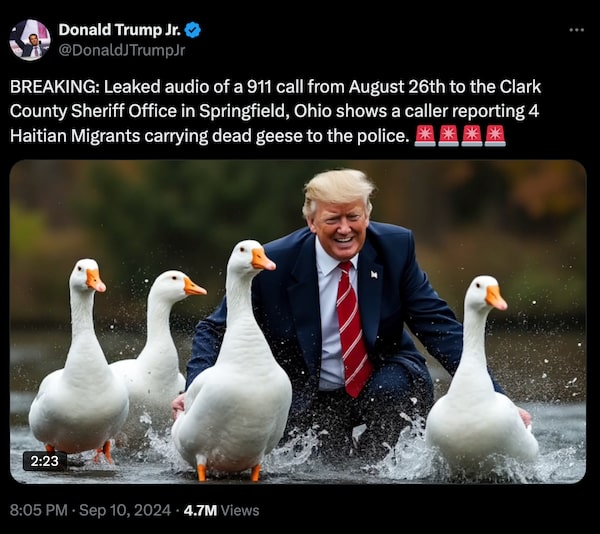
Task: Open Donald Trump Jr. profile avatar
Action: click(30, 40)
